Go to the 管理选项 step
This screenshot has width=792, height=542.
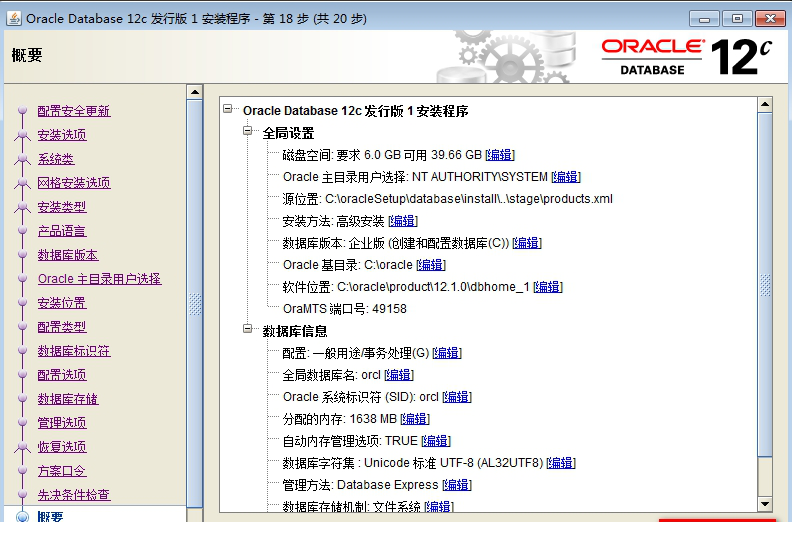[x=62, y=423]
